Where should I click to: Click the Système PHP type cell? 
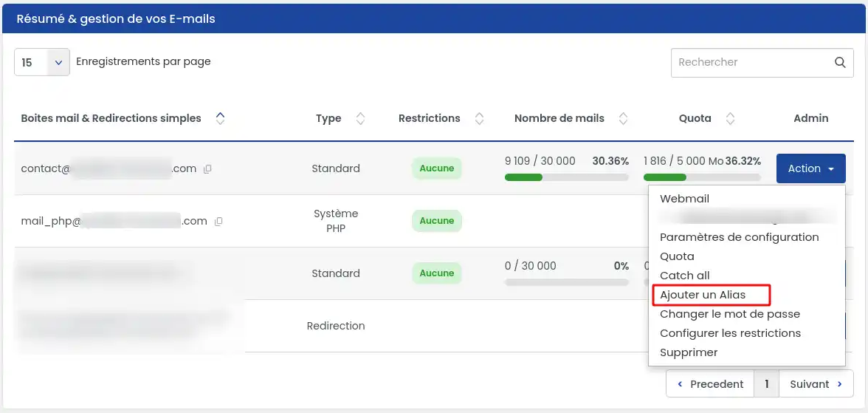coord(336,221)
